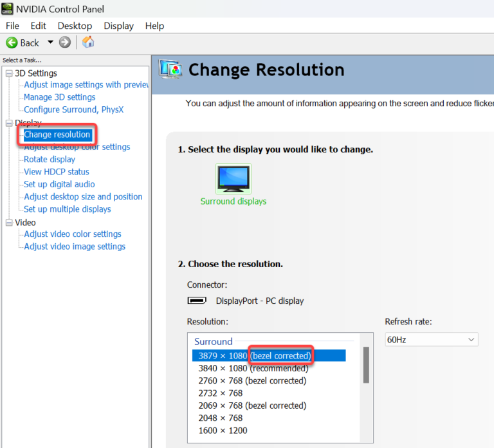Viewport: 494px width, 448px height.
Task: Select 3840 × 1080 (recommended) resolution
Action: pyautogui.click(x=253, y=368)
